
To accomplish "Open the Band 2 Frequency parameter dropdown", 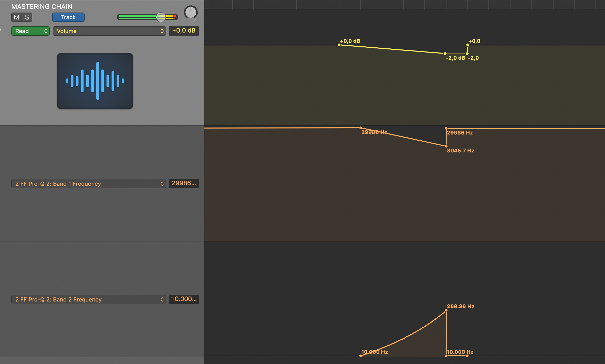I will (x=88, y=299).
